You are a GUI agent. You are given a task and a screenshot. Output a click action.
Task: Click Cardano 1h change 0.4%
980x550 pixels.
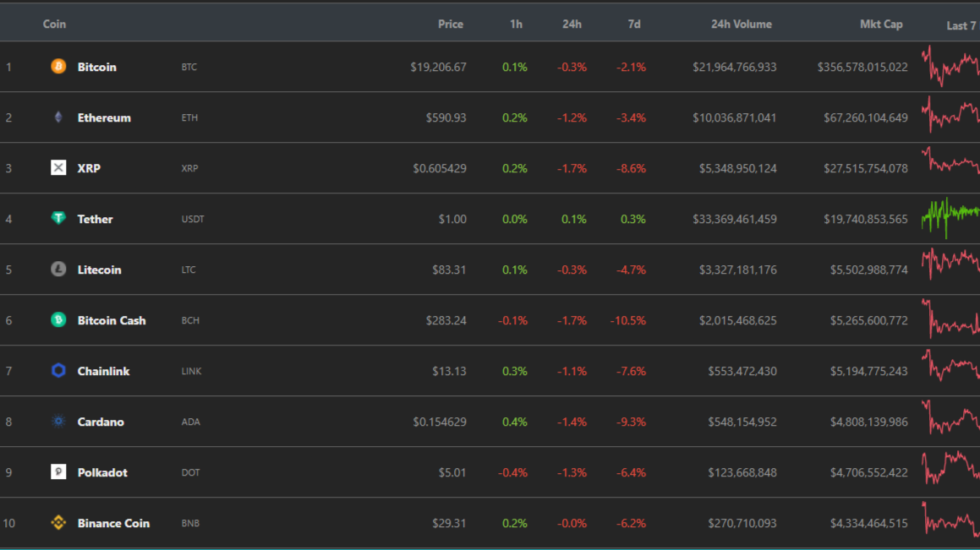pyautogui.click(x=515, y=422)
